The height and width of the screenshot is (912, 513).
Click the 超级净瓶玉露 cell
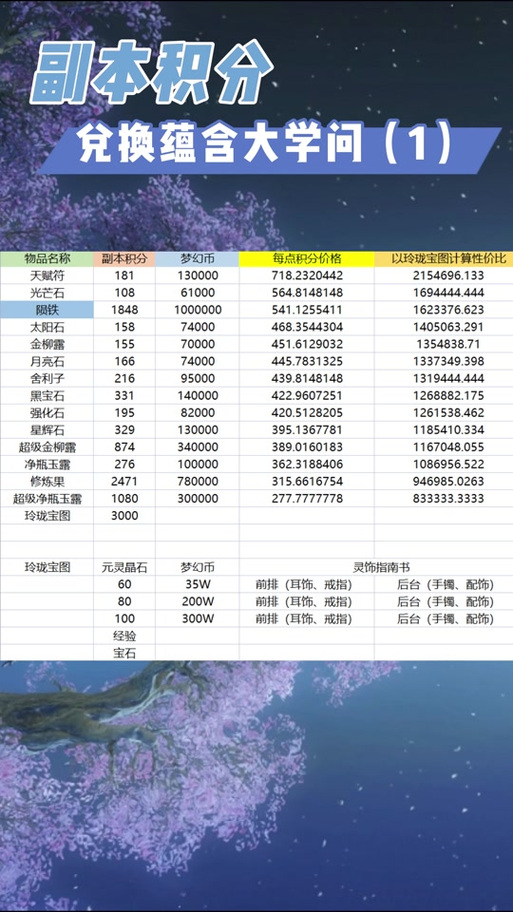pyautogui.click(x=47, y=498)
